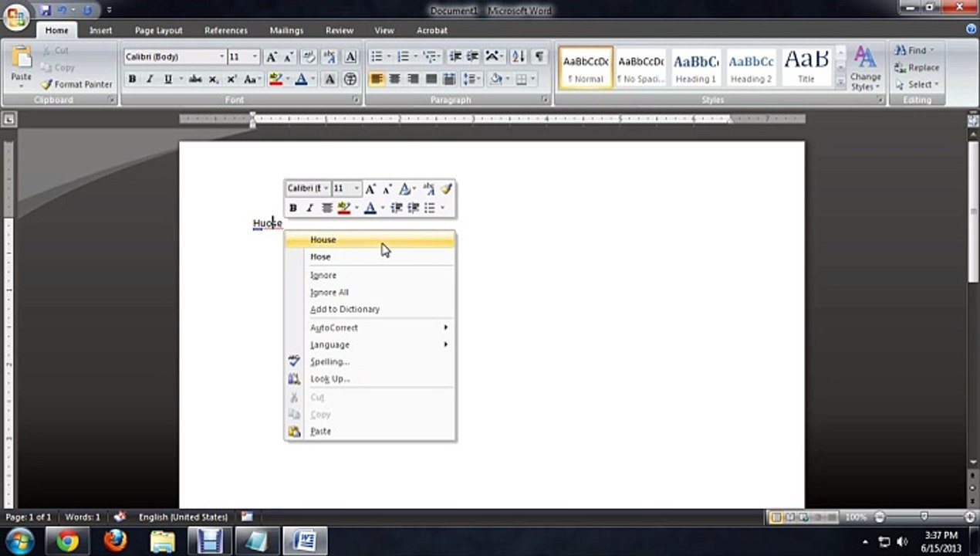Click Chrome icon in the taskbar

tap(67, 541)
